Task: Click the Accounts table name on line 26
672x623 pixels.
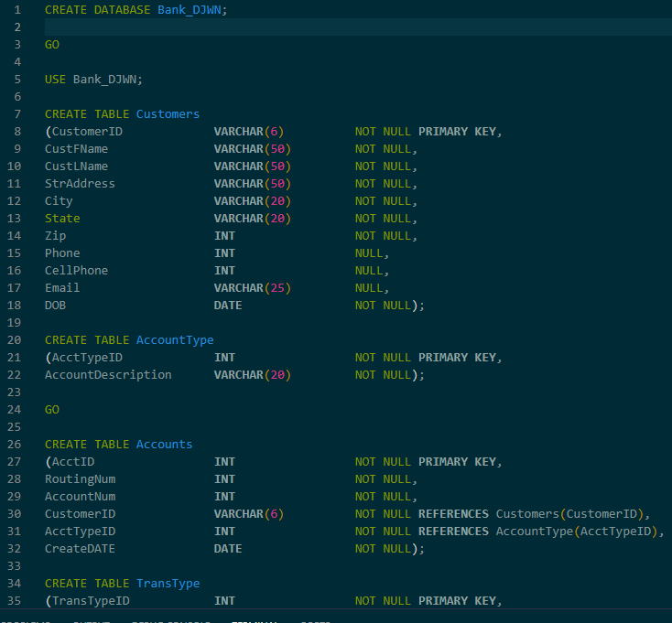Action: (164, 445)
